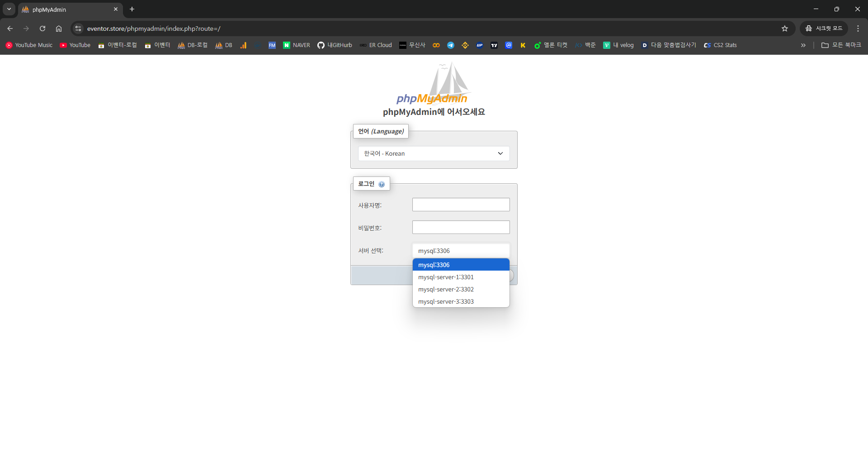Open the 이벤터-로컬 bookmark
This screenshot has width=868, height=467.
[118, 45]
